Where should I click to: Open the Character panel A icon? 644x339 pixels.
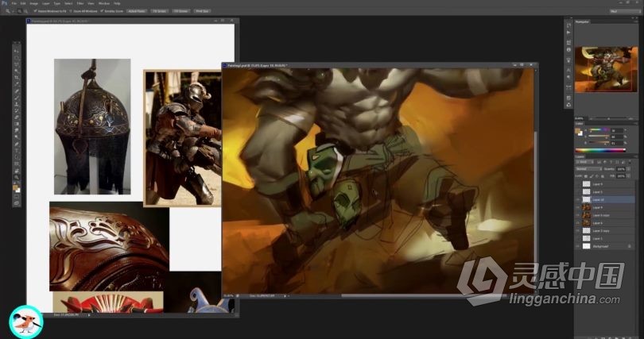pyautogui.click(x=568, y=69)
